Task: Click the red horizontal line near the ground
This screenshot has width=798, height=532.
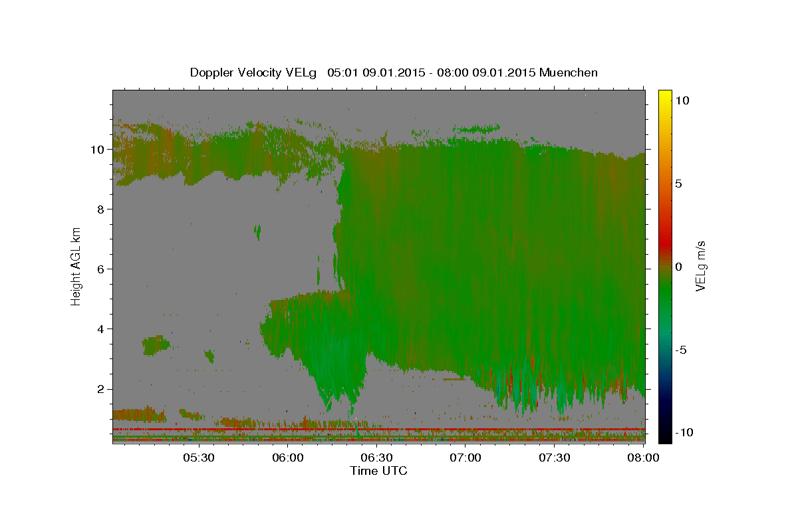Action: click(378, 430)
